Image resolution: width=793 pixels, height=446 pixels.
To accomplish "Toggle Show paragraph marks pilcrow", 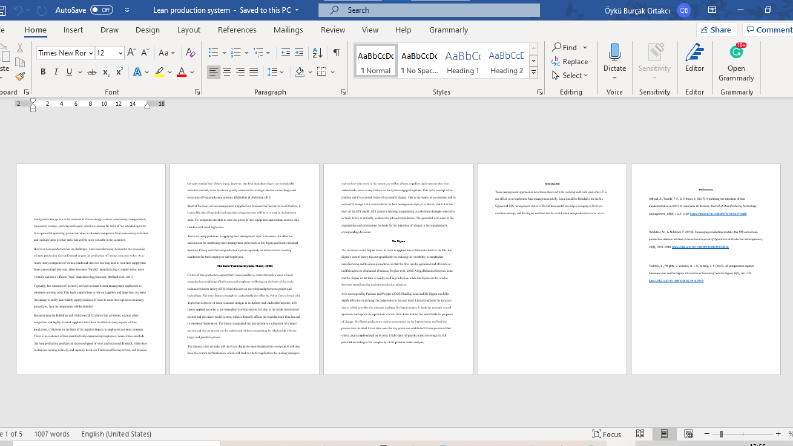I will pos(336,53).
